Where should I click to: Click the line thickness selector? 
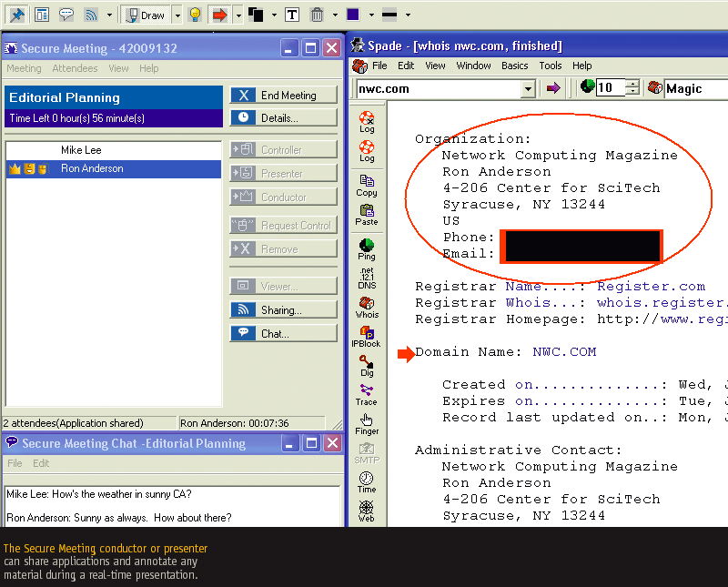click(389, 15)
